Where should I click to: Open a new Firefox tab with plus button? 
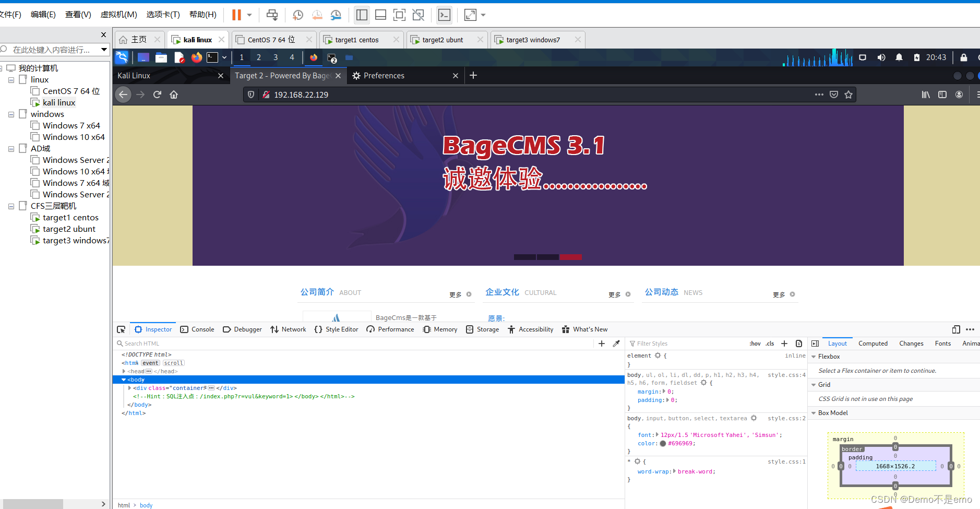tap(473, 76)
